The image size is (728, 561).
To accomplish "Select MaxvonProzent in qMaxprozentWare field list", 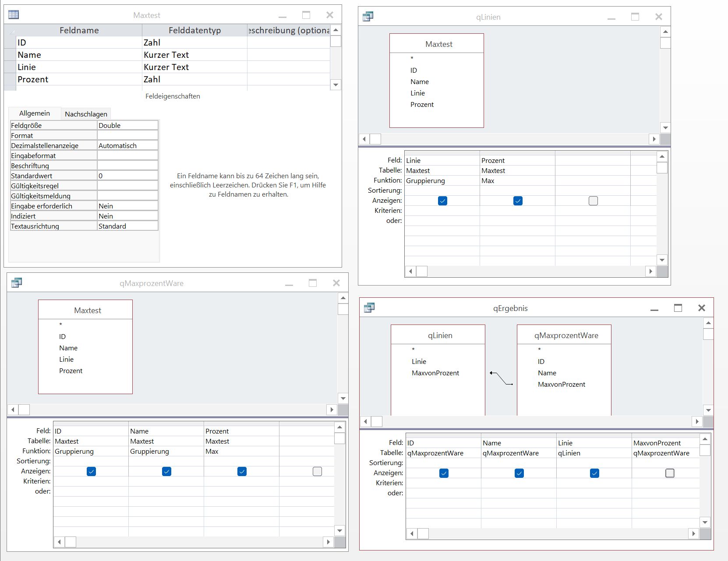I will pos(562,384).
